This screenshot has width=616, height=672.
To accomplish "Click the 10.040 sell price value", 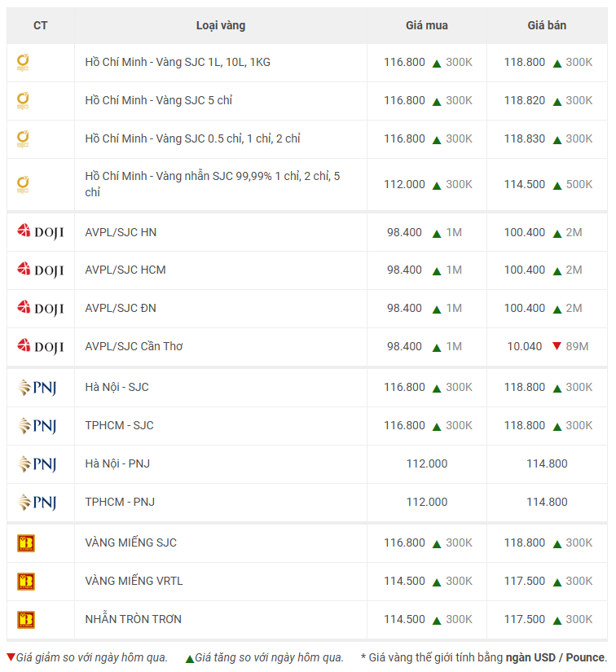I will pos(525,346).
